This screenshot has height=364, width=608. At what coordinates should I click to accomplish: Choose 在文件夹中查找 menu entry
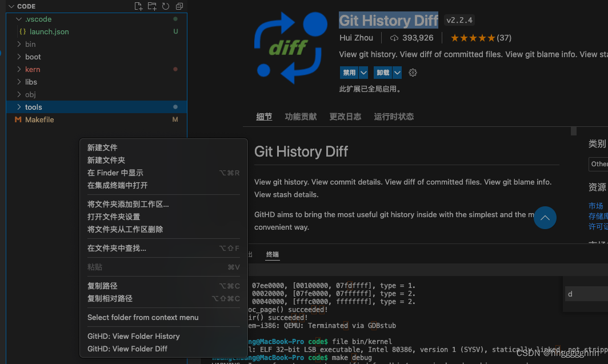click(x=163, y=248)
